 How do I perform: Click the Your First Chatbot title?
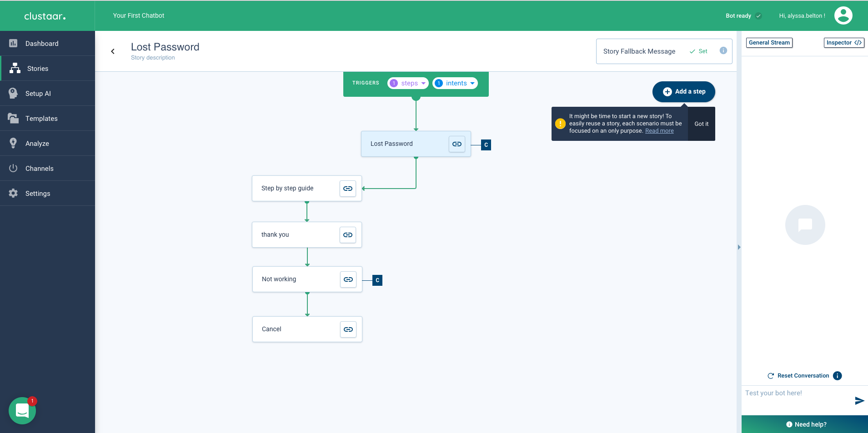point(139,15)
